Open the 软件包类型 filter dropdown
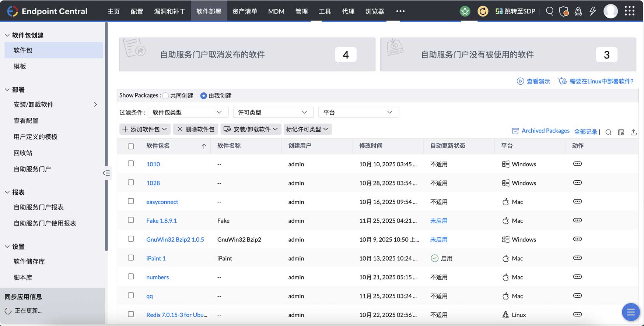This screenshot has width=644, height=326. (x=188, y=112)
